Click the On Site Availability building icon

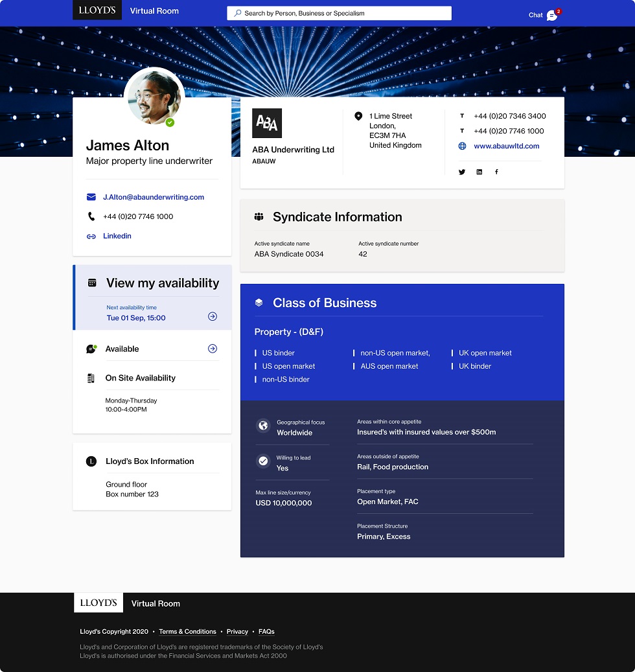click(91, 378)
